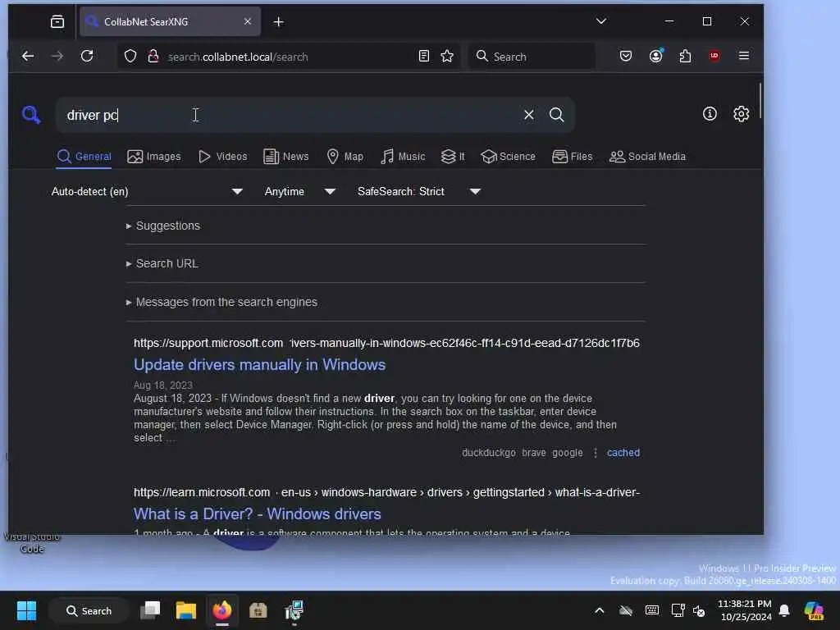This screenshot has width=840, height=630.
Task: Switch to the Files search tab
Action: [x=572, y=157]
